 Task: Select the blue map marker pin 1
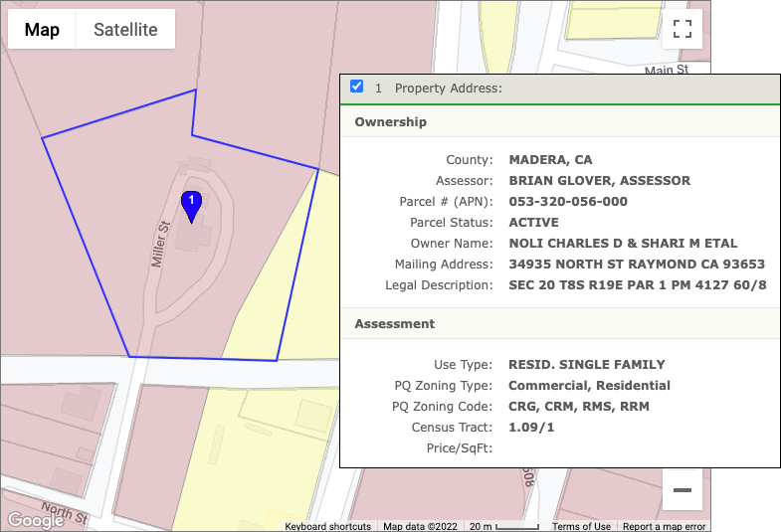pyautogui.click(x=191, y=206)
